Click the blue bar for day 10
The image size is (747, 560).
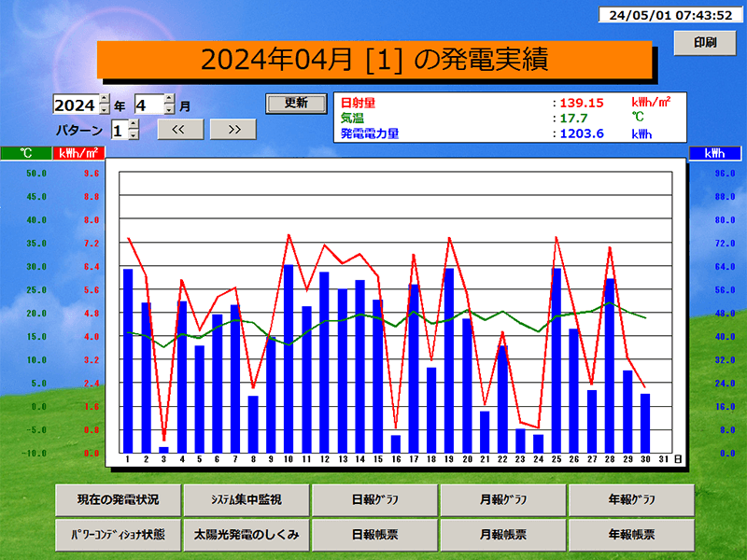click(x=289, y=359)
